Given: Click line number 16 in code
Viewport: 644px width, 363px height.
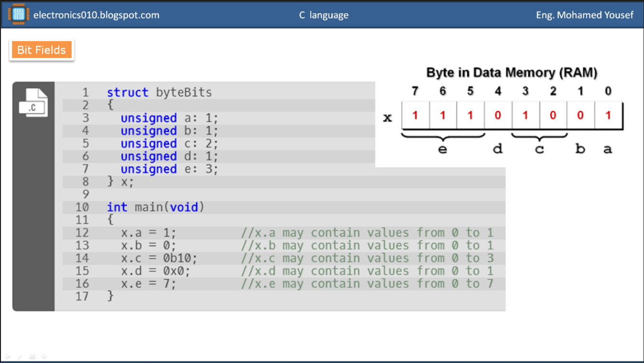Looking at the screenshot, I should [82, 284].
